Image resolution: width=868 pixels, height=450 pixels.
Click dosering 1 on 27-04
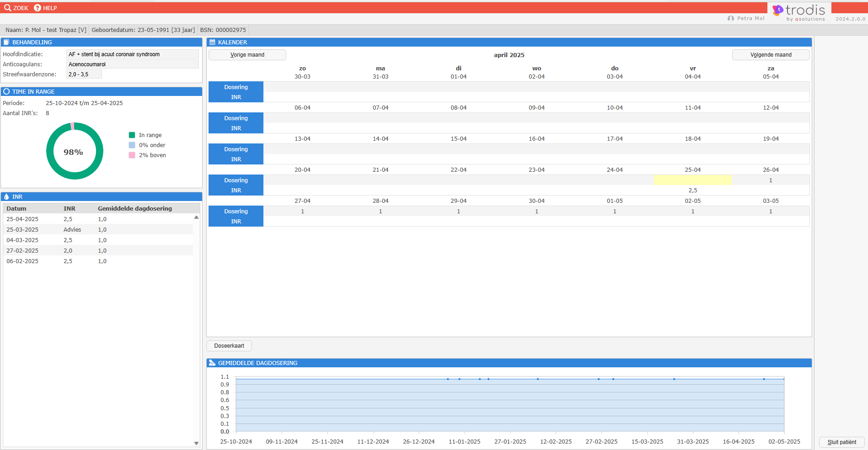tap(302, 211)
